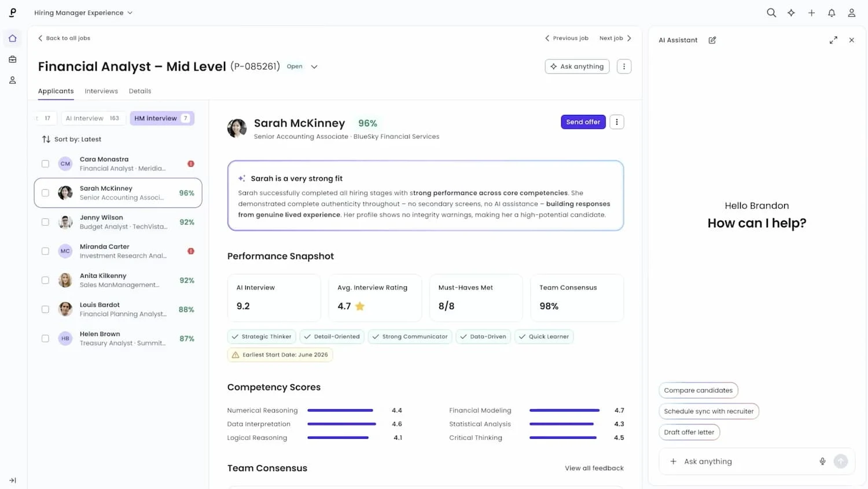Click the new chat edit icon beside AI Assistant
This screenshot has width=868, height=489.
[x=712, y=40]
